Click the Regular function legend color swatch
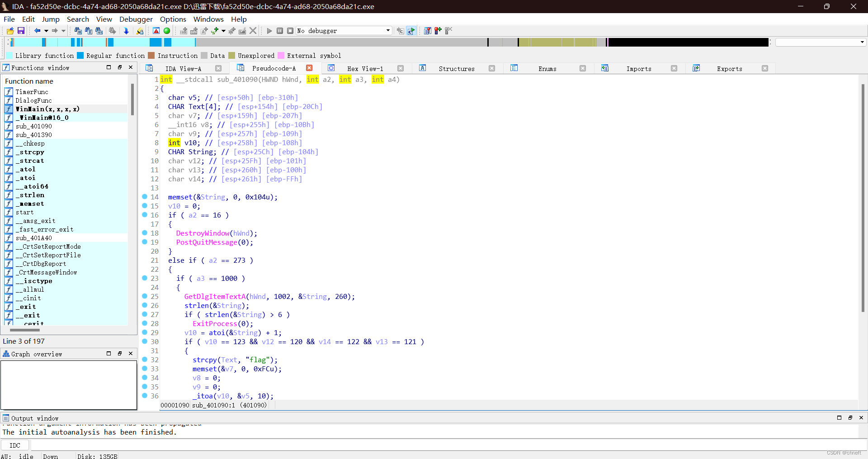The width and height of the screenshot is (868, 459). 80,56
